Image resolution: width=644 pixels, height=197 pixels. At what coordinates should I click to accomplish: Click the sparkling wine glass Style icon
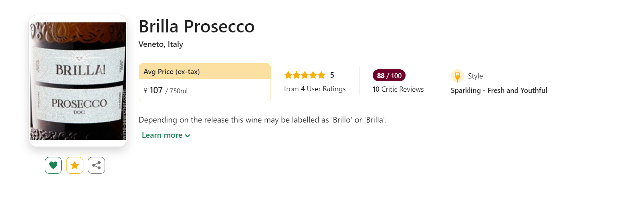[x=457, y=76]
